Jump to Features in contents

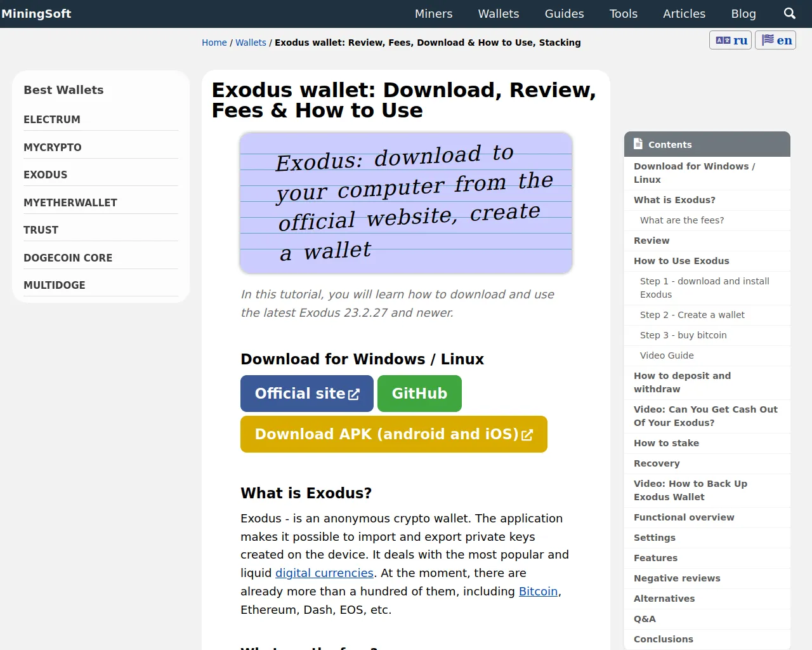point(707,558)
